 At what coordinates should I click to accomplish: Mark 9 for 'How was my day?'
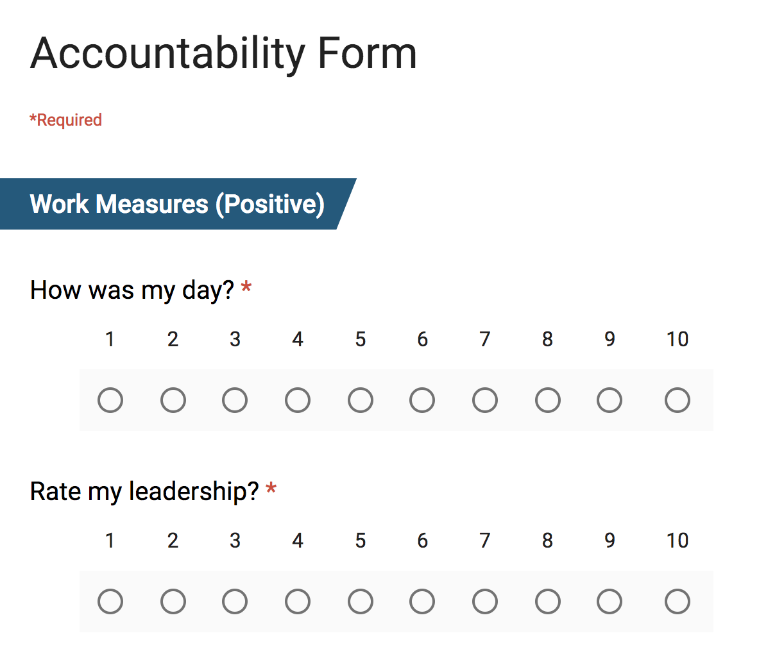pos(609,400)
